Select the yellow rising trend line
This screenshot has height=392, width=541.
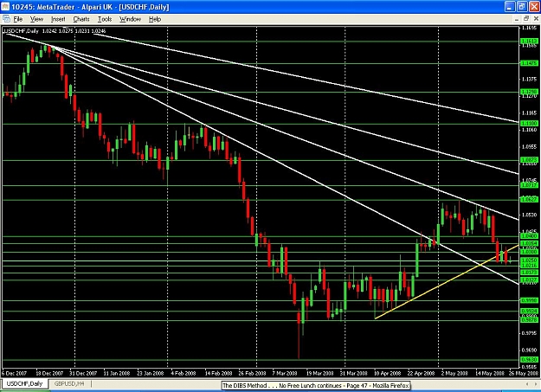[x=447, y=281]
